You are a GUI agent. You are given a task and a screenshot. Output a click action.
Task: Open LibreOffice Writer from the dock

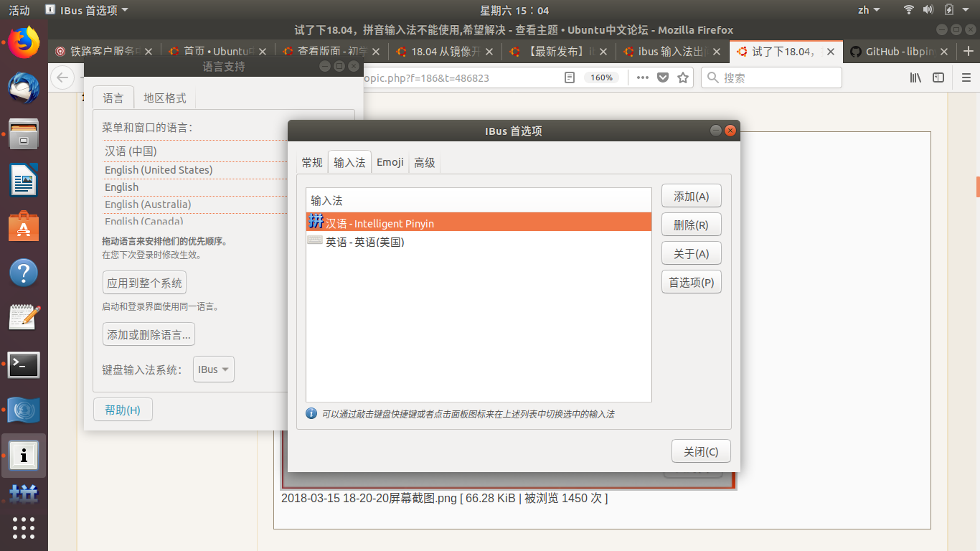24,179
